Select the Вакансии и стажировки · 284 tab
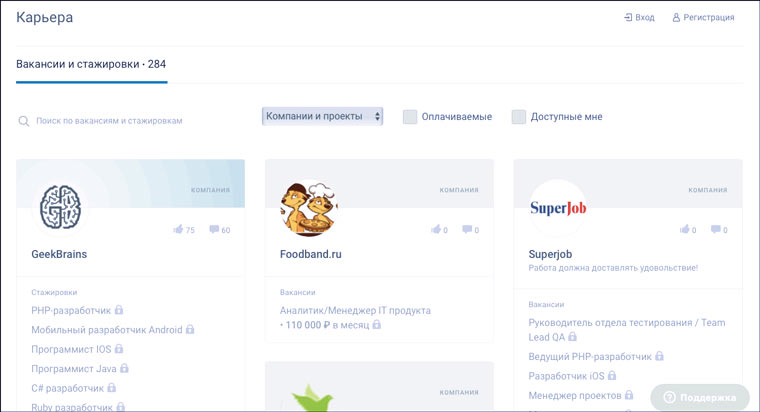 [x=91, y=64]
